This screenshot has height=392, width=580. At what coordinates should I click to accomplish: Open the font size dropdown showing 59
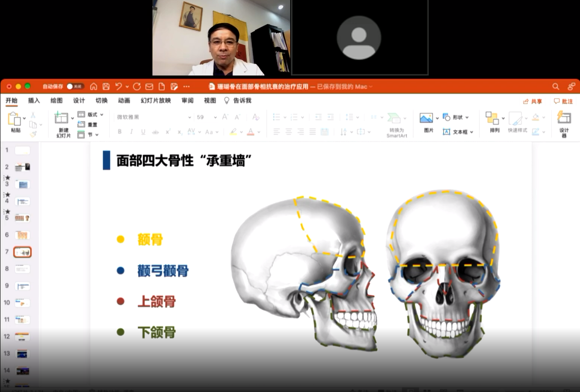[215, 117]
